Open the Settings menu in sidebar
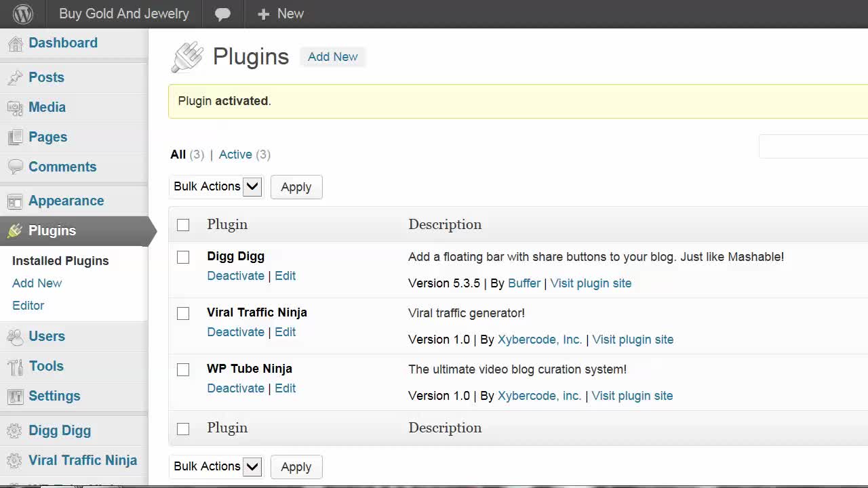The height and width of the screenshot is (488, 868). [54, 396]
